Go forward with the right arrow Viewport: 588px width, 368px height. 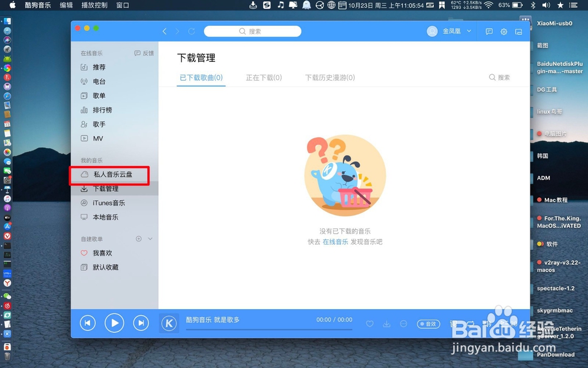pyautogui.click(x=178, y=32)
